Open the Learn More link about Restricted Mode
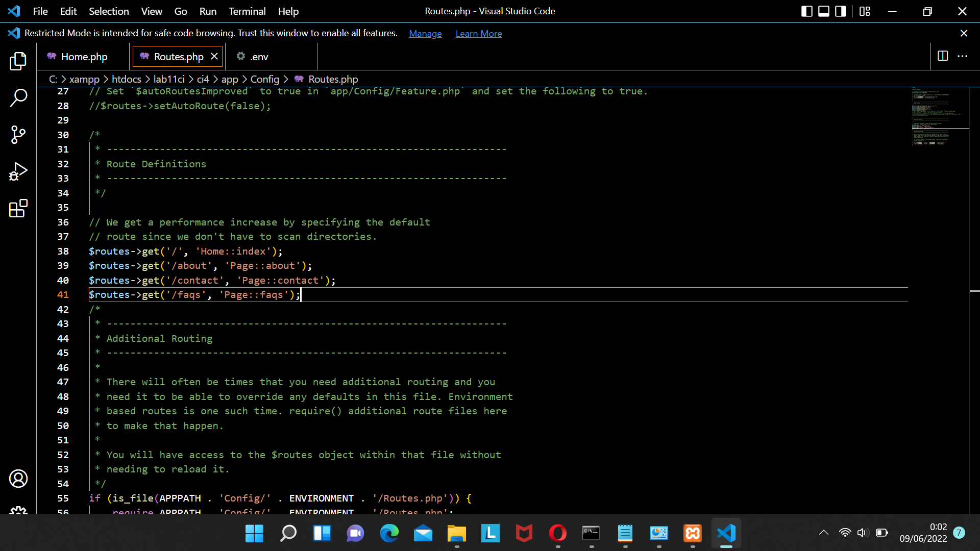Image resolution: width=980 pixels, height=551 pixels. coord(478,33)
